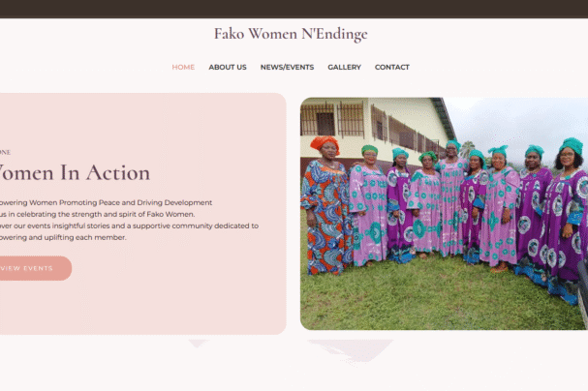This screenshot has width=588, height=391.
Task: Click the small label above Women In Action
Action: (5, 152)
